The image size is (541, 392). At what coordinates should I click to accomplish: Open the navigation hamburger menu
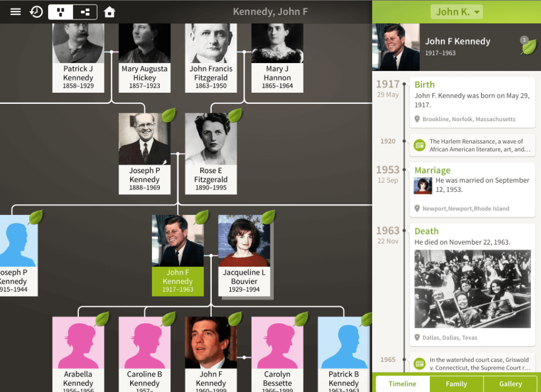click(x=15, y=11)
